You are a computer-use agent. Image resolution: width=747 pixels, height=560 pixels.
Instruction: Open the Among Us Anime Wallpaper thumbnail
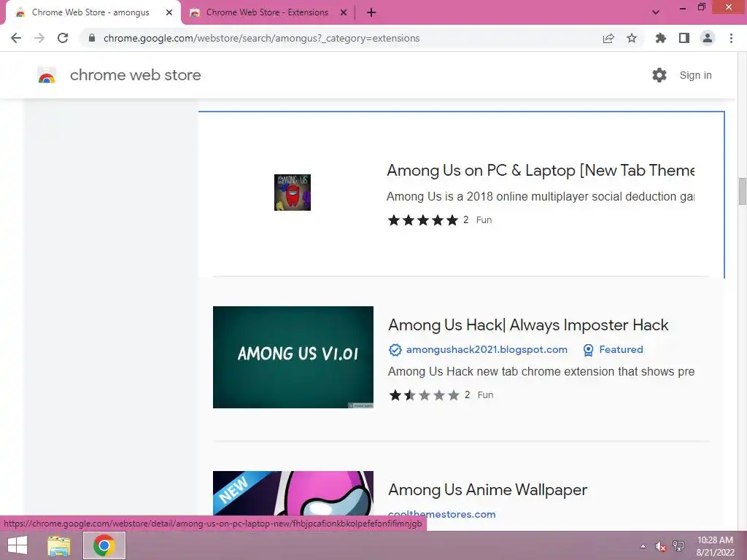tap(293, 494)
